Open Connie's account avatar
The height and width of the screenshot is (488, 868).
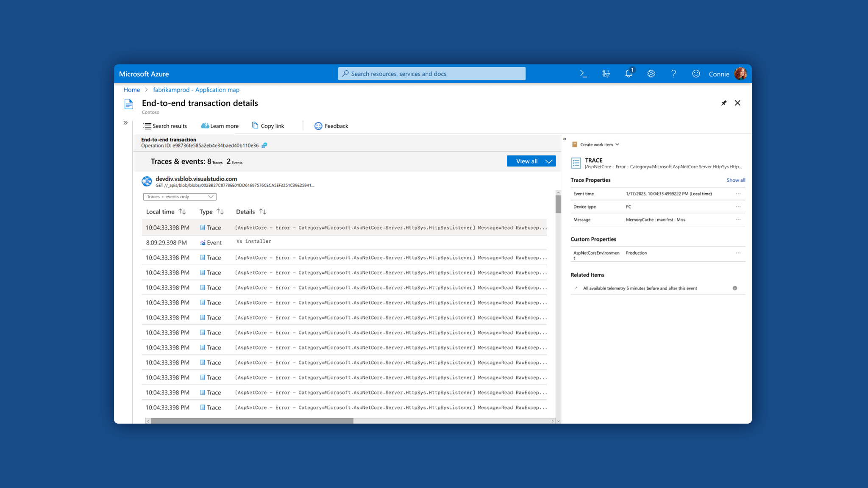pyautogui.click(x=740, y=74)
